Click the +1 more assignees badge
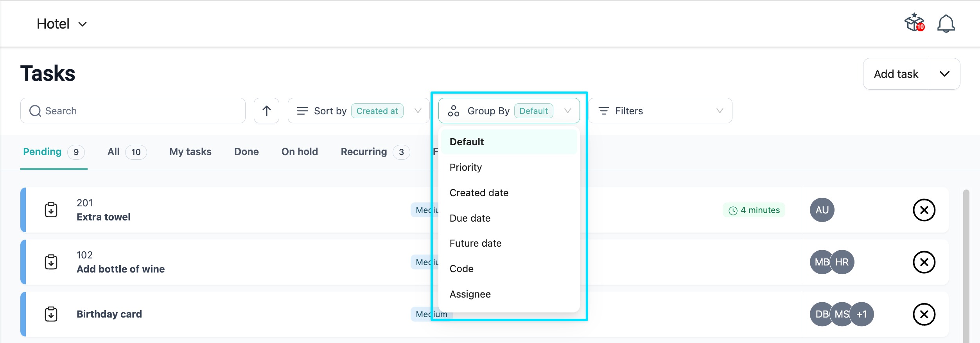This screenshot has height=343, width=980. coord(862,314)
